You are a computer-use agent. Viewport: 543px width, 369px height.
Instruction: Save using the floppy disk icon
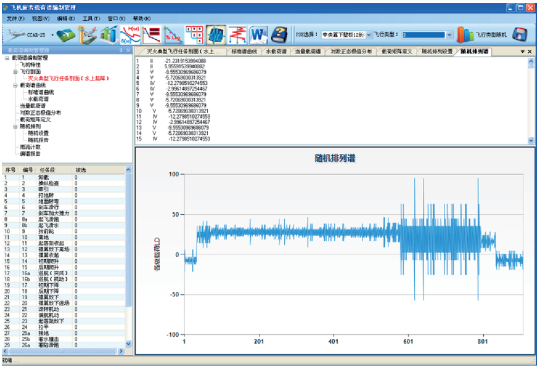pyautogui.click(x=519, y=35)
